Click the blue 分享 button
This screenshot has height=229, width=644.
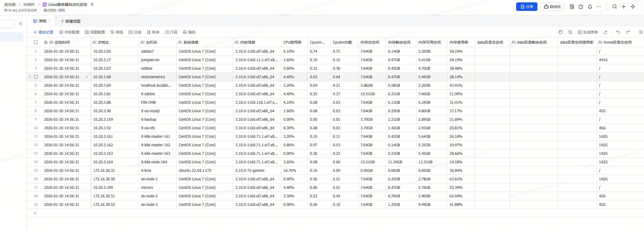527,7
